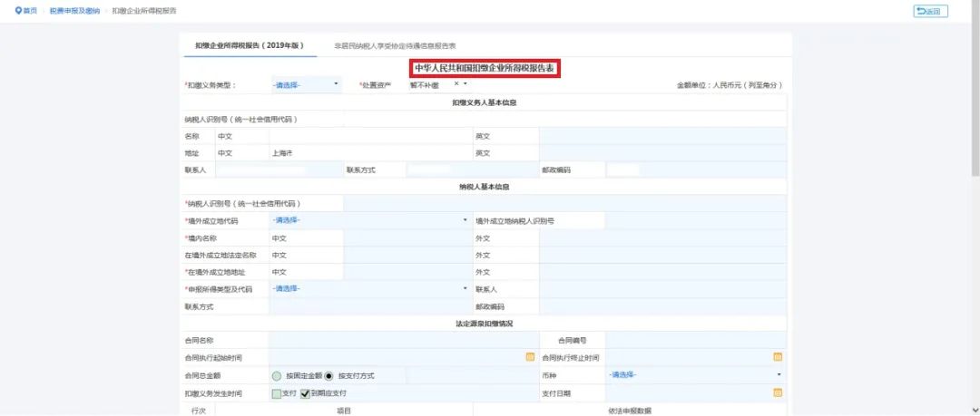Click the section header 扣缴义务人基本信息

pyautogui.click(x=485, y=102)
